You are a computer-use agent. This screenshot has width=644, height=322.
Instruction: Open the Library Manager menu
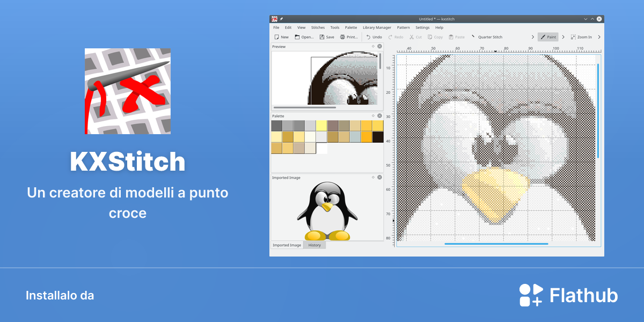[x=377, y=27]
